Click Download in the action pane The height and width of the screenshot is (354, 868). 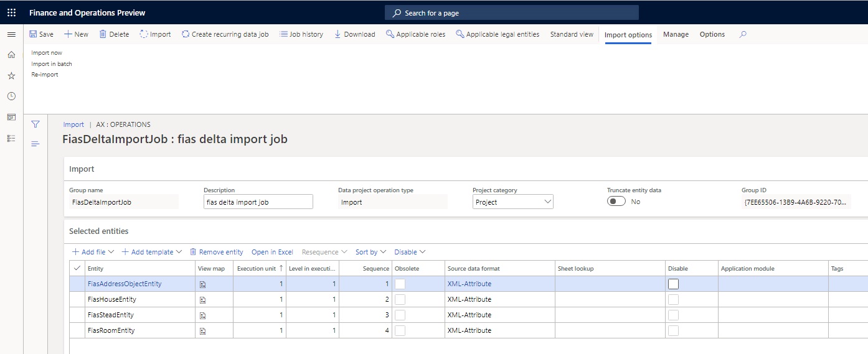355,34
